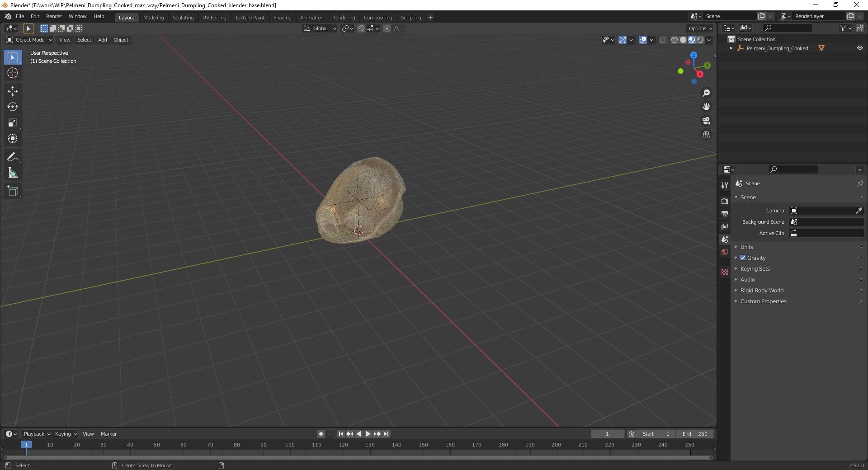Open the View Layer properties tab
The width and height of the screenshot is (868, 470).
[x=725, y=226]
